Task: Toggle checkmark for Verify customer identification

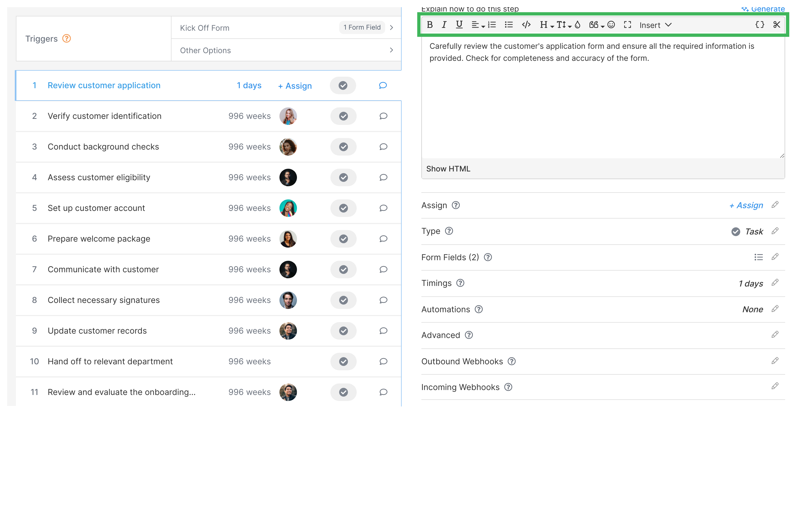Action: tap(343, 116)
